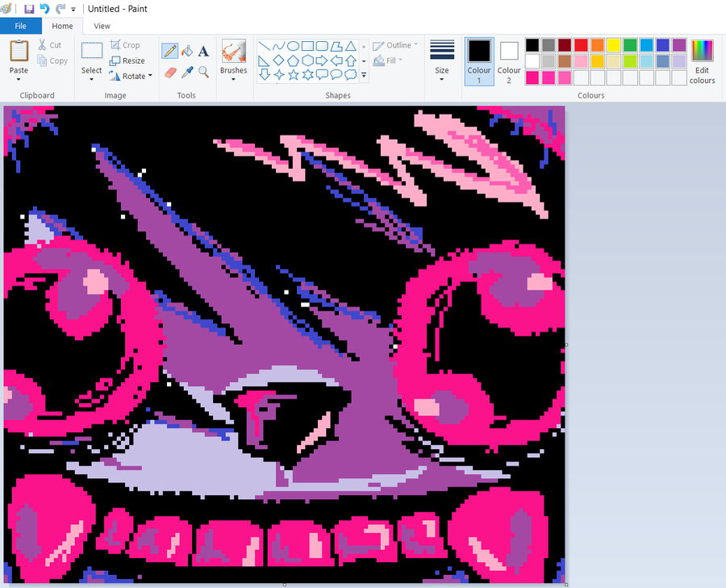This screenshot has width=726, height=588.
Task: Click the Brushes tool icon
Action: 233,51
